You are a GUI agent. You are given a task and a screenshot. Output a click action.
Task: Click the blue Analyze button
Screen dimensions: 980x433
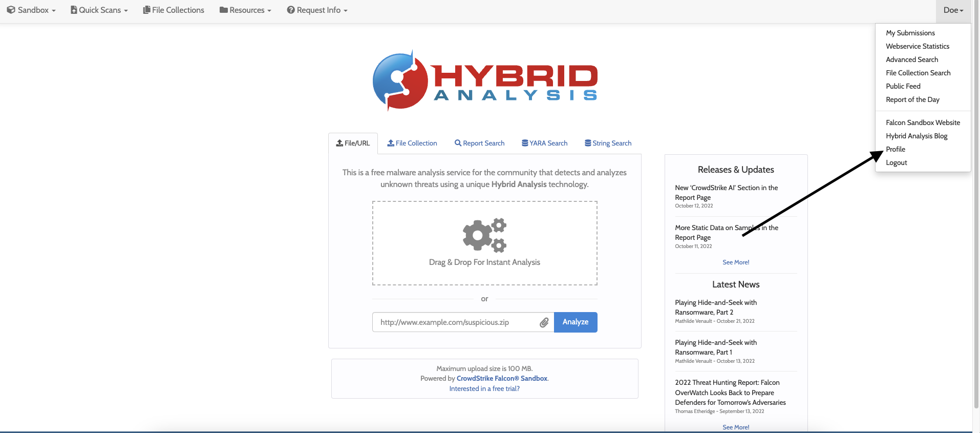(576, 322)
